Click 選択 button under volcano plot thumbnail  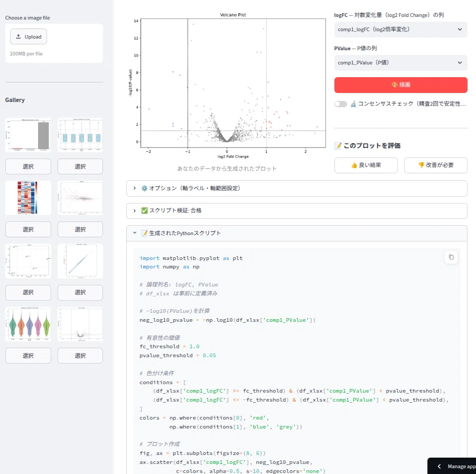(x=80, y=356)
